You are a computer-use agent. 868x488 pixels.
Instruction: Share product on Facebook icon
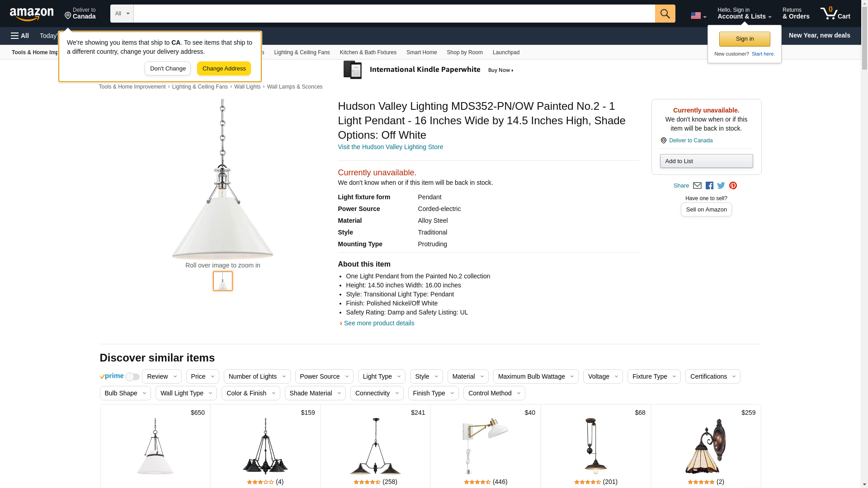709,186
